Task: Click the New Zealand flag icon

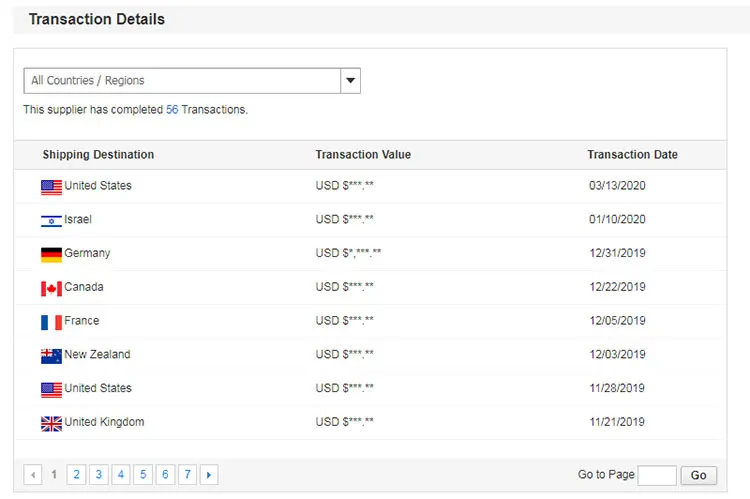Action: coord(51,355)
